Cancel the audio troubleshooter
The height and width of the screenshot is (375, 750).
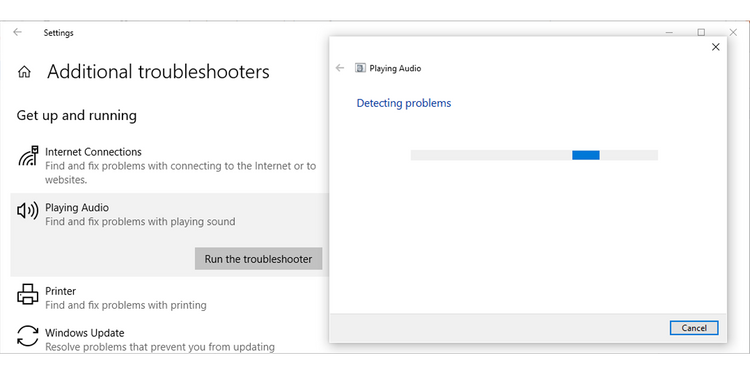(694, 328)
